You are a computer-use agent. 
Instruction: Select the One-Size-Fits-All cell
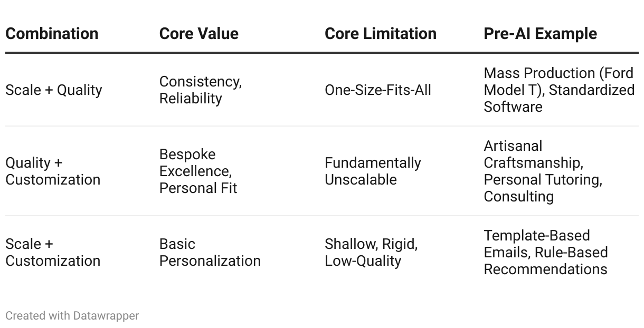point(378,90)
